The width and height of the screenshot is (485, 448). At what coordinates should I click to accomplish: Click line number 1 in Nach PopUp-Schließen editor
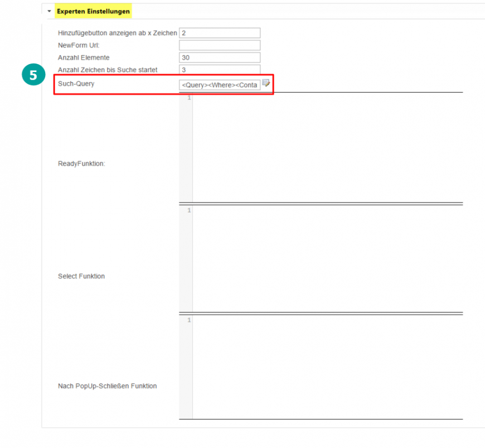tap(189, 320)
